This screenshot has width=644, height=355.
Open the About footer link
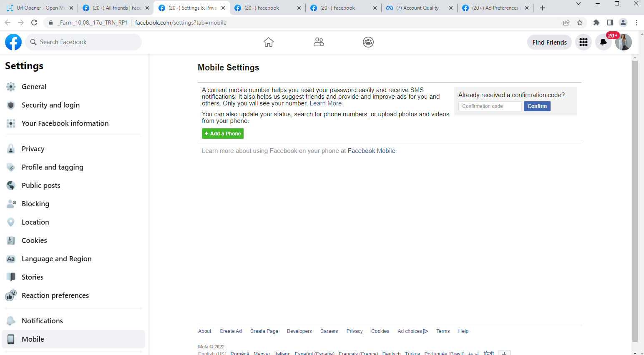tap(205, 331)
